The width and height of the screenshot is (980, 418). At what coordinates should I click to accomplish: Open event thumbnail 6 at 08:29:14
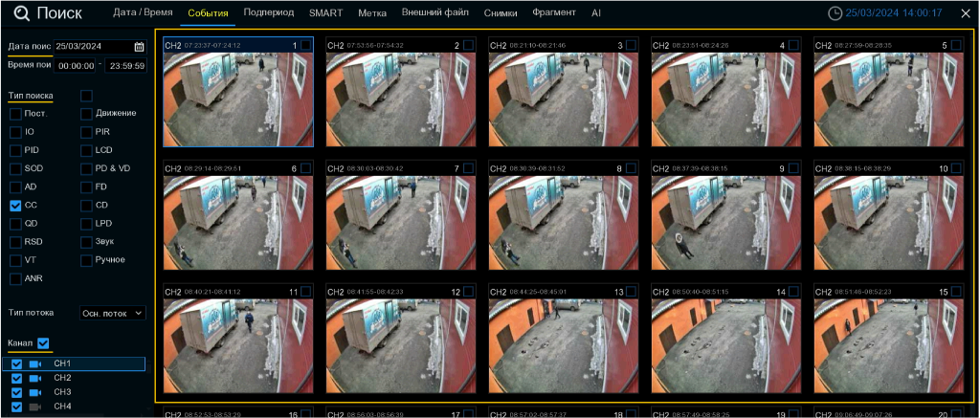(238, 223)
